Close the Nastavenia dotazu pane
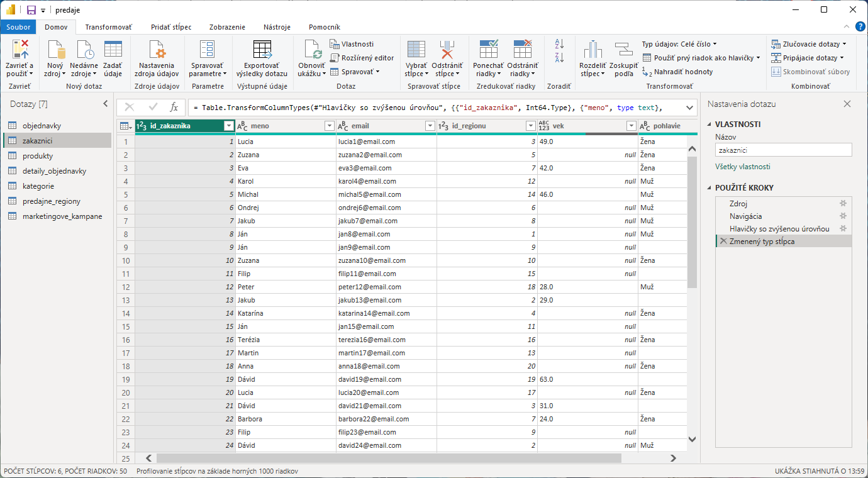 click(x=847, y=104)
